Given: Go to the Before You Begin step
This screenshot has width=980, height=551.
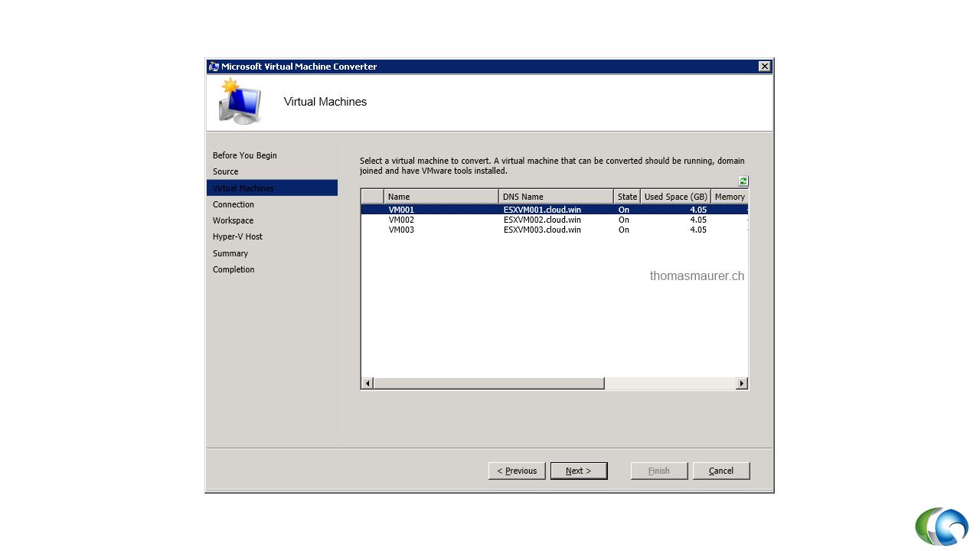Looking at the screenshot, I should 245,155.
